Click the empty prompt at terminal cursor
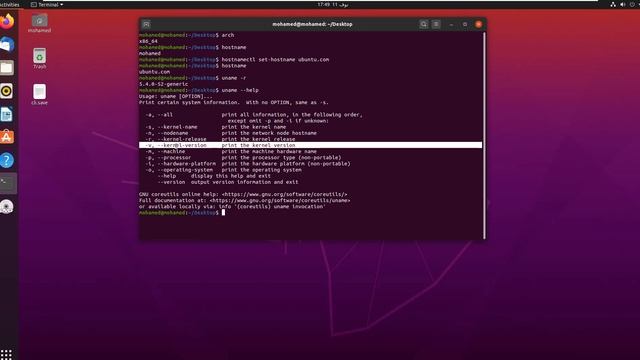The width and height of the screenshot is (640, 360). click(223, 213)
